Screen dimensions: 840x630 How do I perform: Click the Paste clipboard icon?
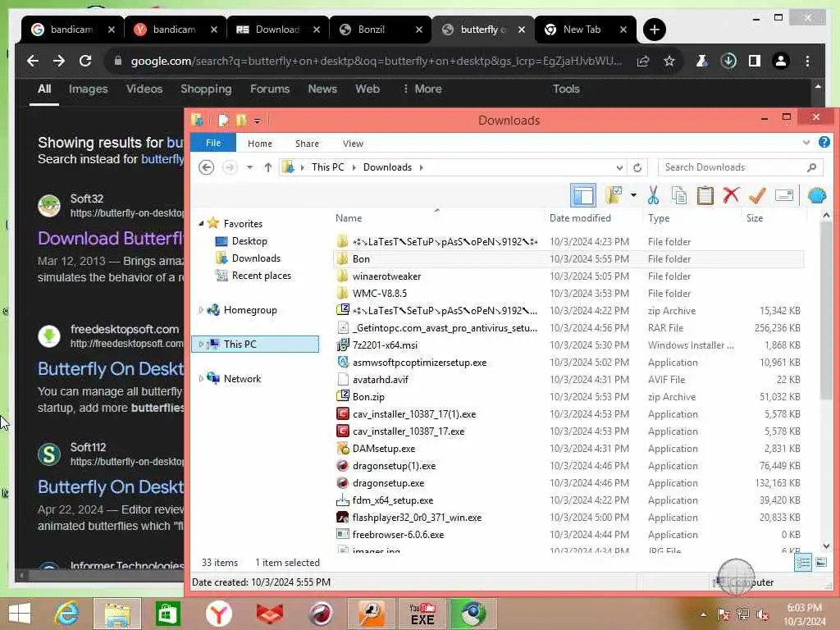coord(705,195)
